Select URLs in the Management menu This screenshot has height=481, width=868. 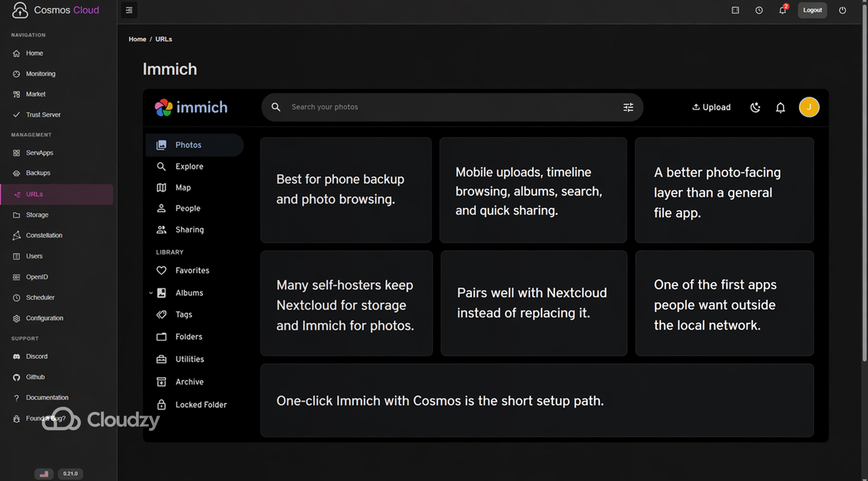[x=34, y=194]
